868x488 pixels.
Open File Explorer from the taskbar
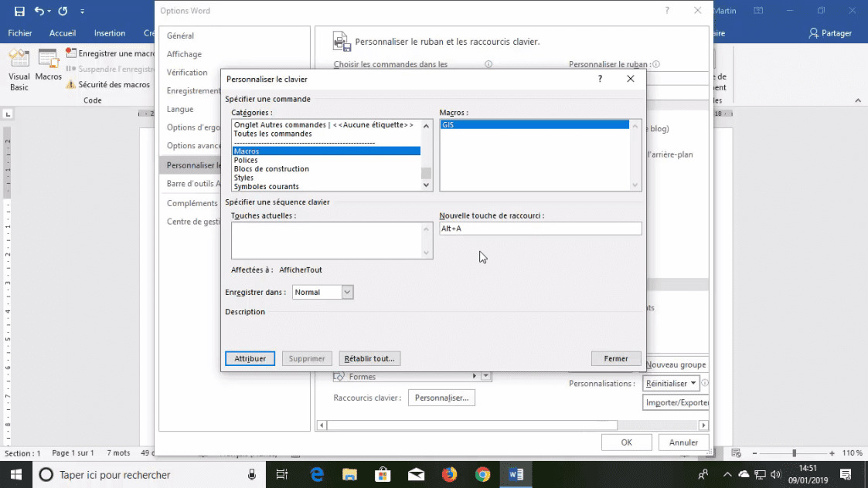coord(349,475)
